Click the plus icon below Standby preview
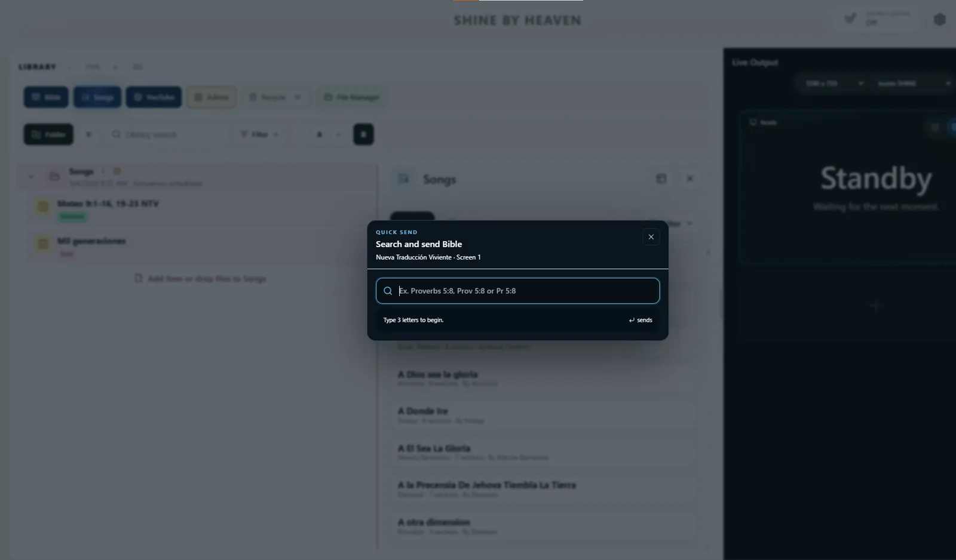Screen dimensions: 956x560 pyautogui.click(x=876, y=306)
